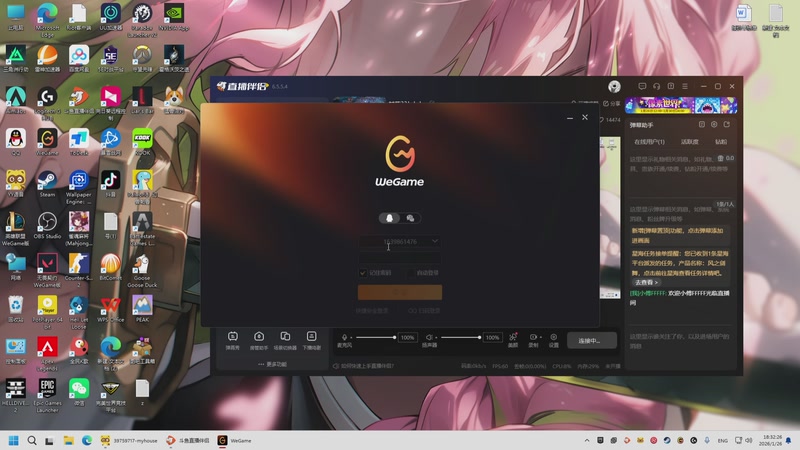The width and height of the screenshot is (800, 450).
Task: Open speaker device dropdown arrow
Action: tap(436, 338)
